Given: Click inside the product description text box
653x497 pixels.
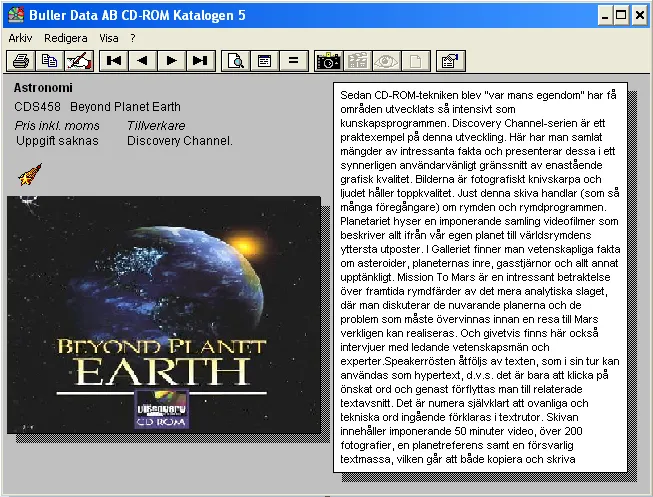Looking at the screenshot, I should [480, 277].
